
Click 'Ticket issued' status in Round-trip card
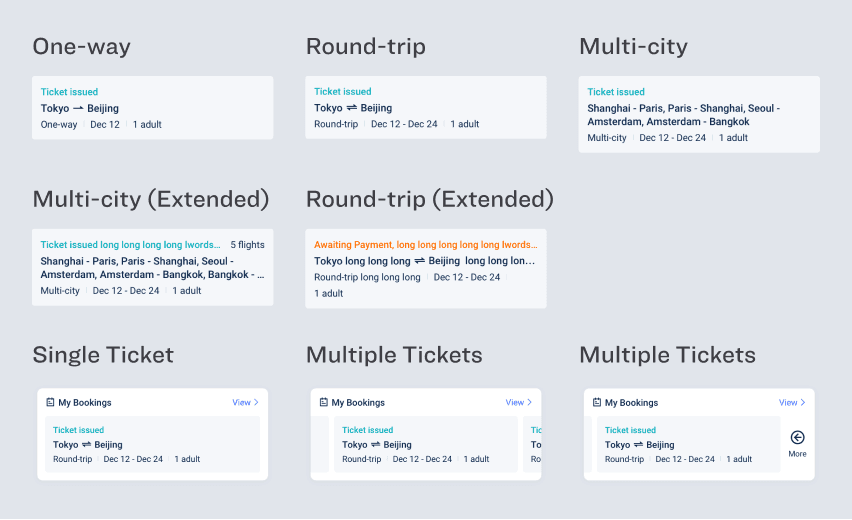[x=342, y=92]
